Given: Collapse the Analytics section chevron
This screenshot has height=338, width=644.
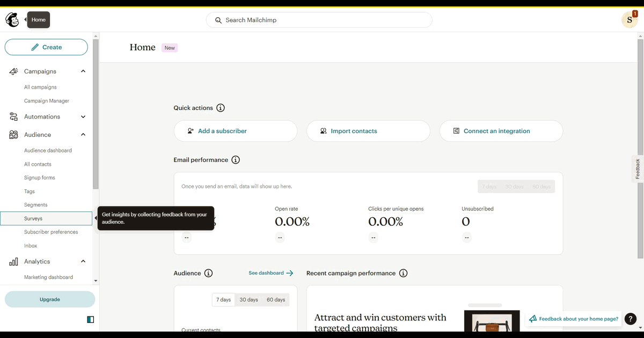Looking at the screenshot, I should [83, 262].
